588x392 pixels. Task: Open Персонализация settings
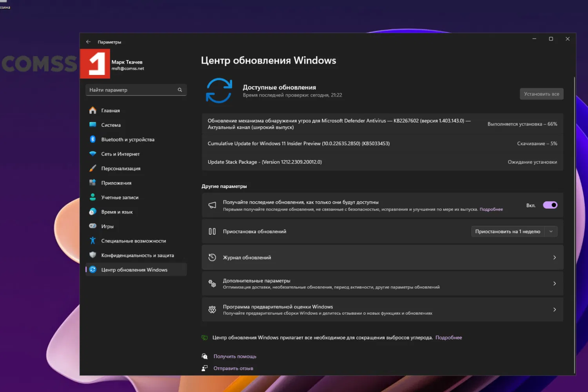[136, 168]
